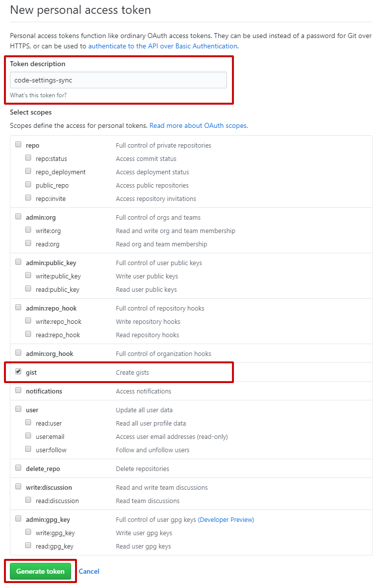
Task: Enable the admin:public_key checkbox
Action: tap(18, 262)
